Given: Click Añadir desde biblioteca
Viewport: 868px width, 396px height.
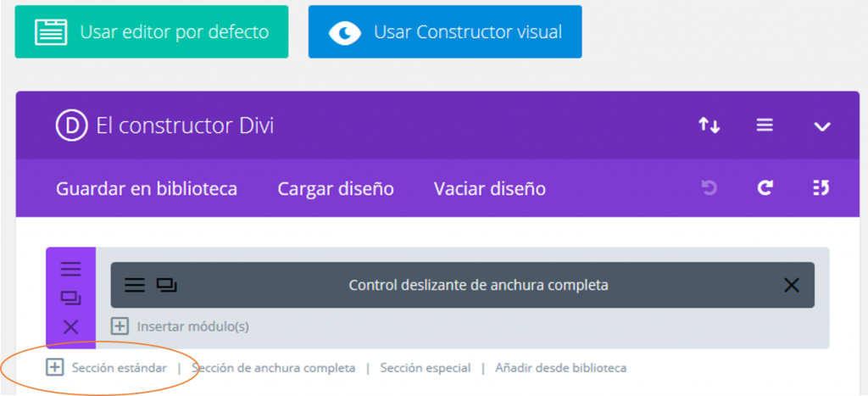Looking at the screenshot, I should click(x=560, y=368).
